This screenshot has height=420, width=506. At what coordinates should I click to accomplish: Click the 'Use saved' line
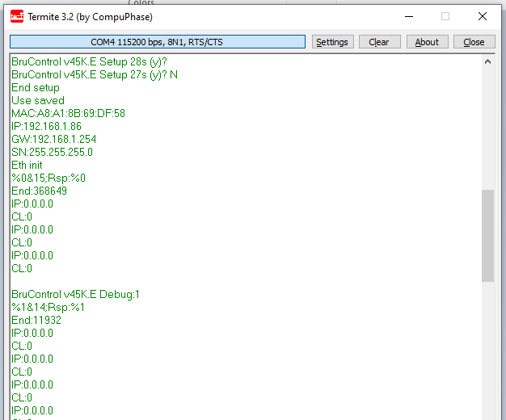pos(38,100)
